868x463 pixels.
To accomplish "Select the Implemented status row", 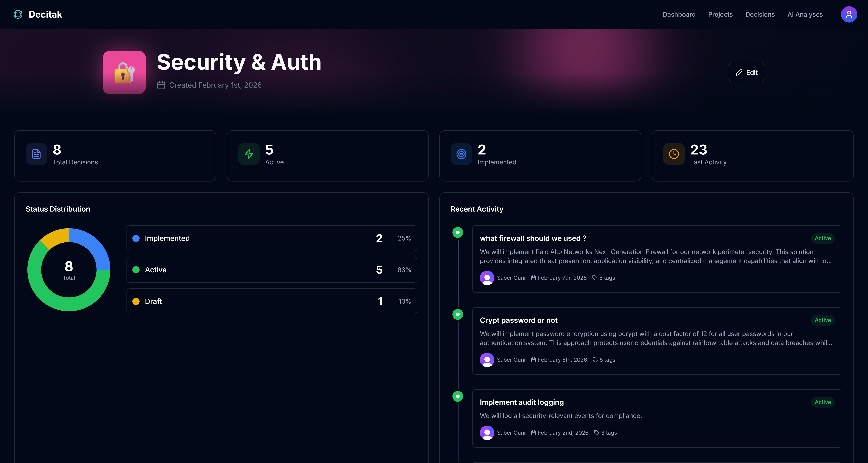I will tap(272, 238).
